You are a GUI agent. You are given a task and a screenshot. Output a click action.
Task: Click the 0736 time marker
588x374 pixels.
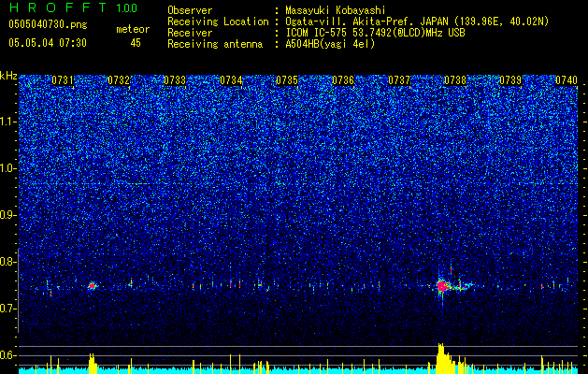343,80
